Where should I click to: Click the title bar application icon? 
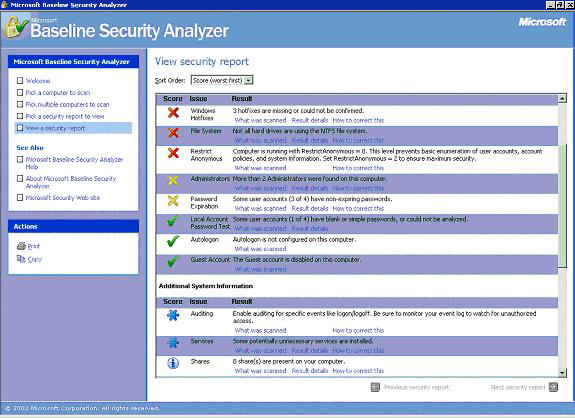coord(4,5)
